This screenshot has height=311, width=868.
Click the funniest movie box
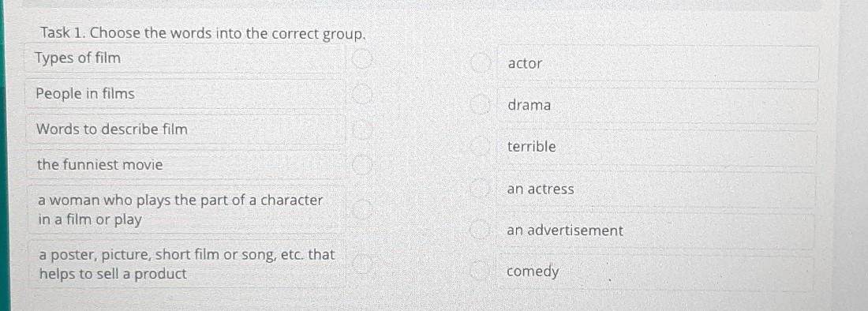tap(185, 165)
